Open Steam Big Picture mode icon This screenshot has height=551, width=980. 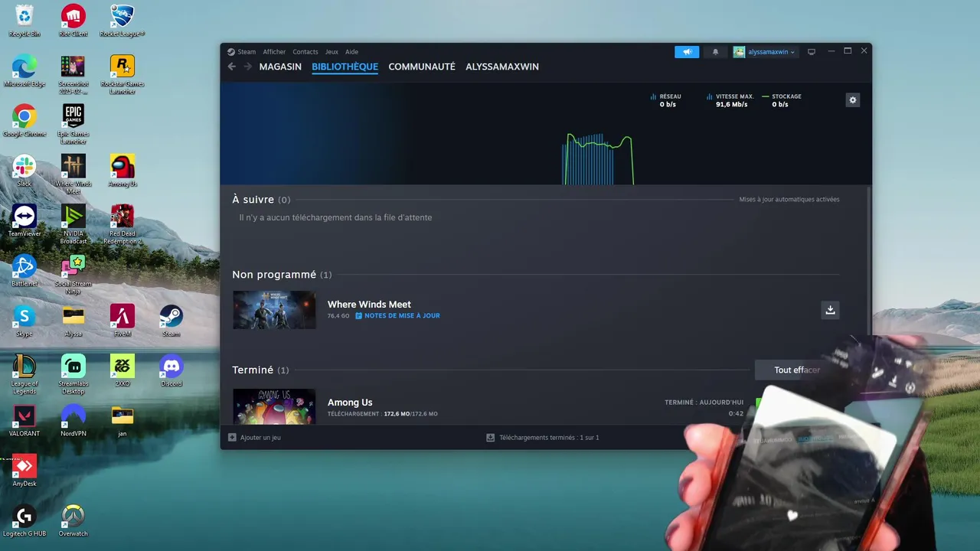[x=812, y=52]
